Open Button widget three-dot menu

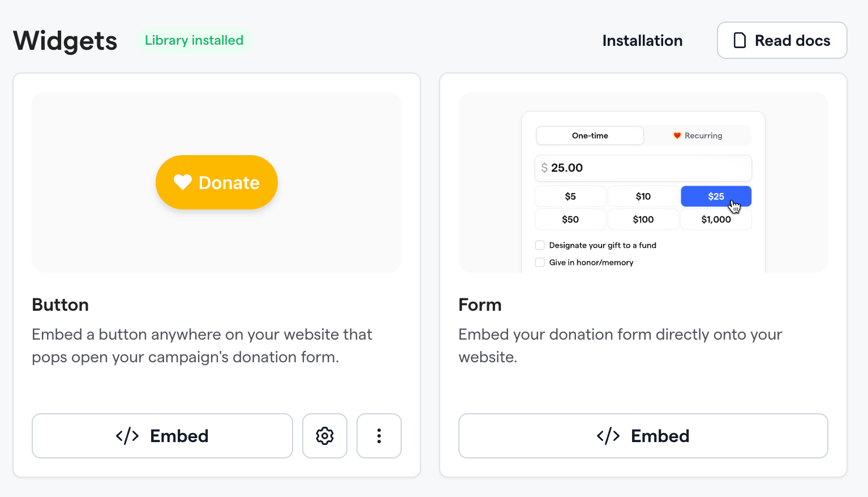coord(379,436)
